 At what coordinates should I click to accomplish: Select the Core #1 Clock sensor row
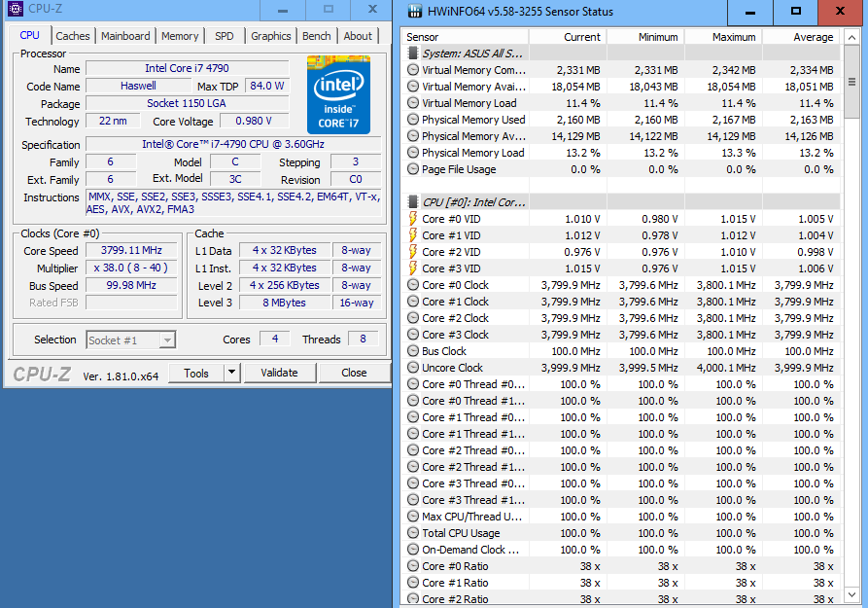point(620,302)
